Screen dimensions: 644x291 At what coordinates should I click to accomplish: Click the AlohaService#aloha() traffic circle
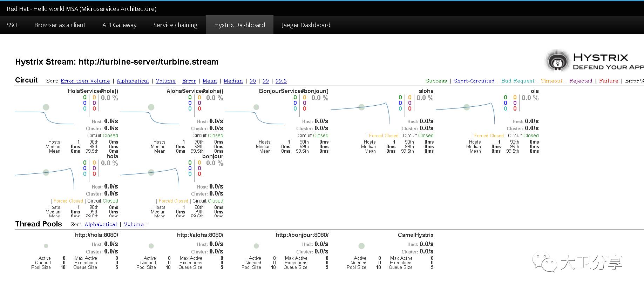(151, 107)
